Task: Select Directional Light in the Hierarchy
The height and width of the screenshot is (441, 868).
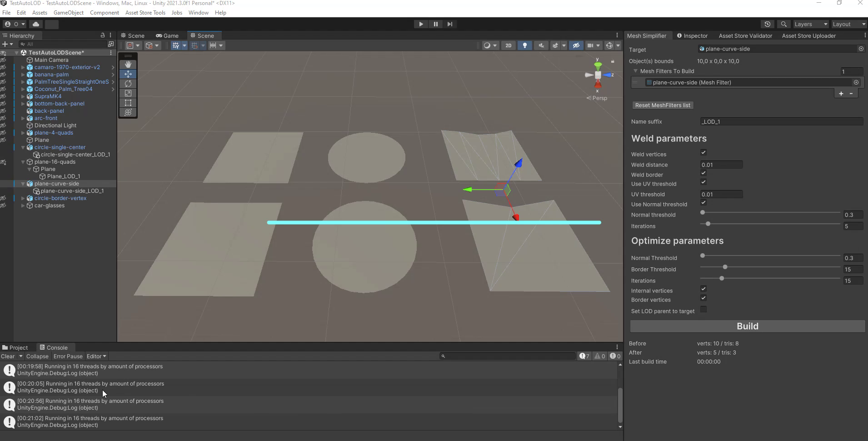Action: (55, 125)
